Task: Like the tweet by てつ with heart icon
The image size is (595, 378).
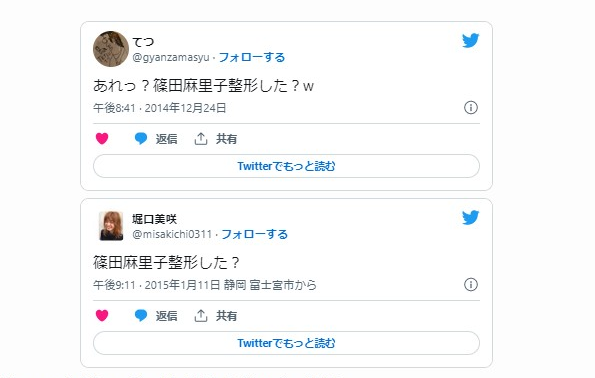Action: [102, 139]
